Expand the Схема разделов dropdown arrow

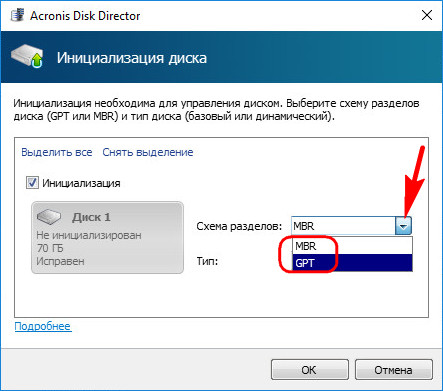404,226
